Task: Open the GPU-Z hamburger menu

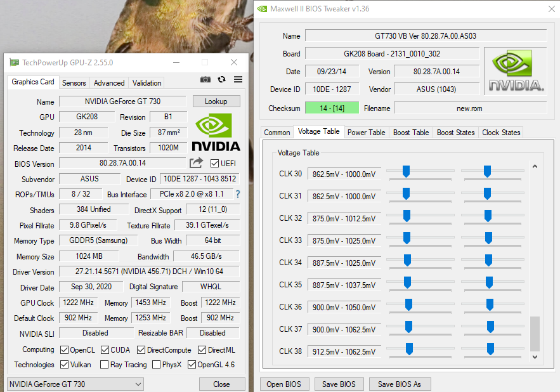Action: (238, 79)
